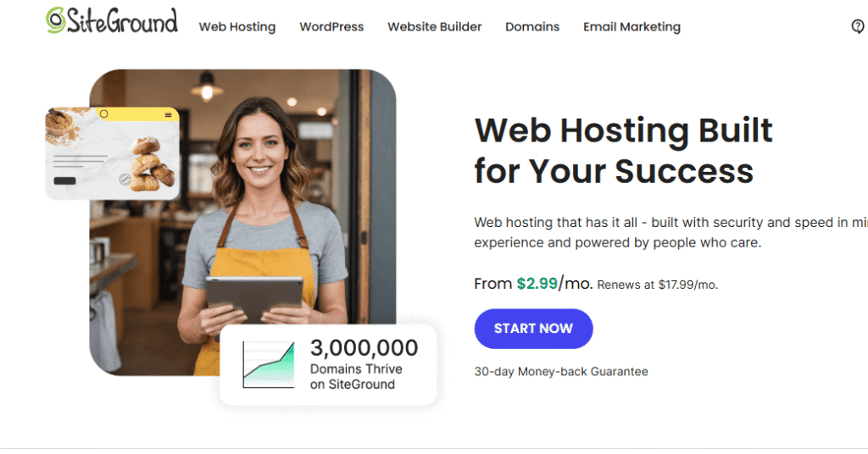Click the SiteGround logo
The height and width of the screenshot is (454, 868).
pyautogui.click(x=112, y=21)
